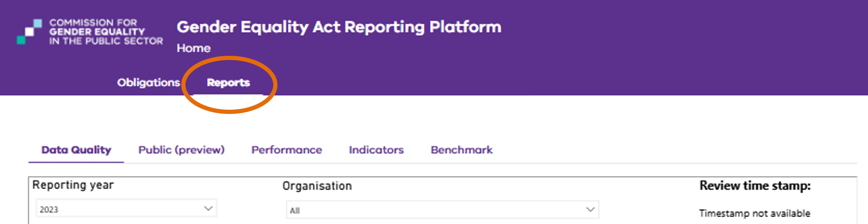The width and height of the screenshot is (868, 224).
Task: Click the 'Reporting year' label
Action: [73, 185]
